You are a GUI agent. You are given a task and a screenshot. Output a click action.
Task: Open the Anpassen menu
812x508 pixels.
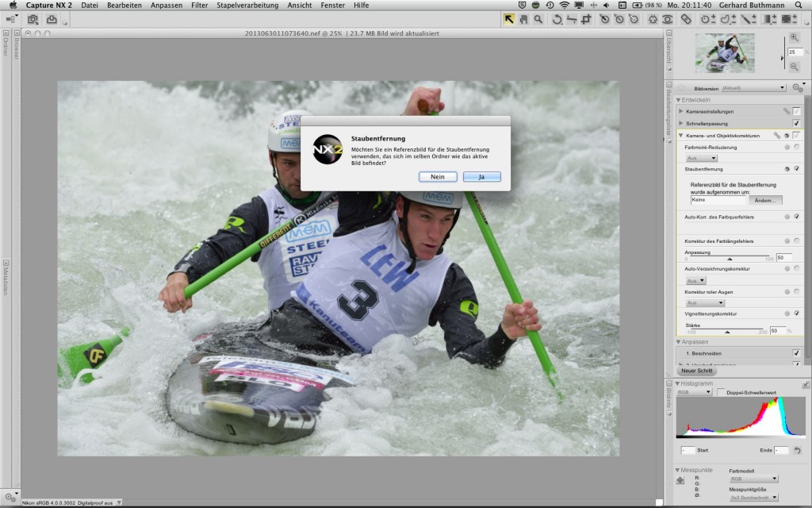click(167, 6)
